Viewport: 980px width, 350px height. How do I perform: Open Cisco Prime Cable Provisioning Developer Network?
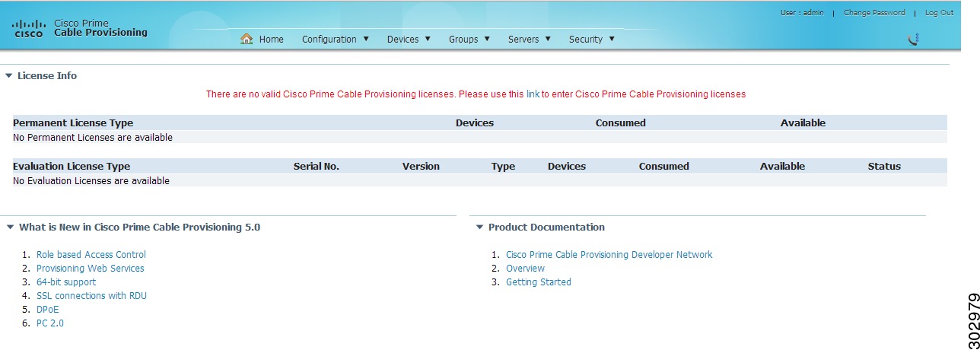point(609,255)
